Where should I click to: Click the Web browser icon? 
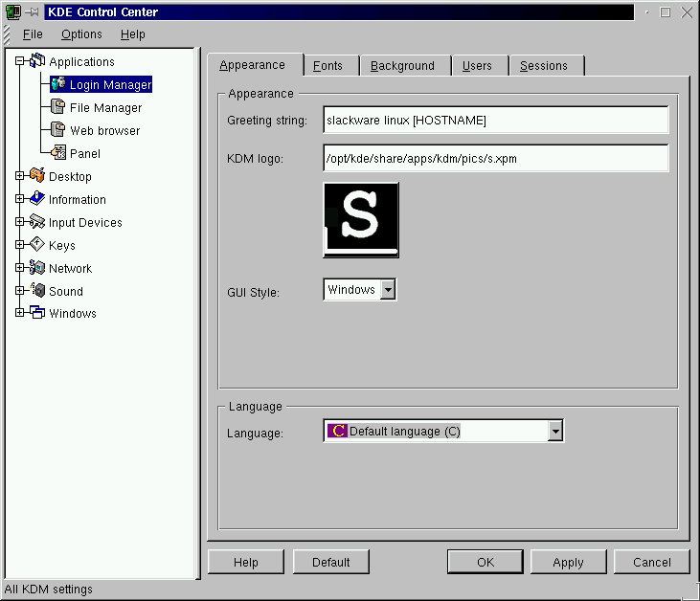point(58,129)
